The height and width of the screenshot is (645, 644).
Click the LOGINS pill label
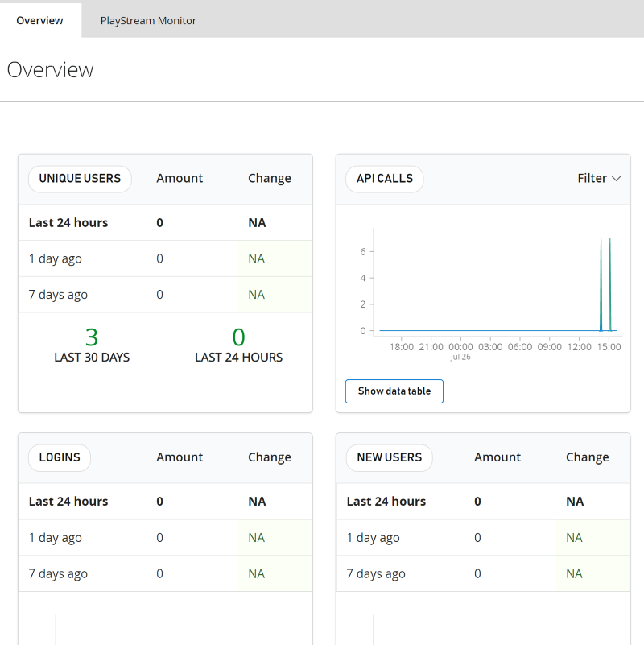click(x=60, y=457)
